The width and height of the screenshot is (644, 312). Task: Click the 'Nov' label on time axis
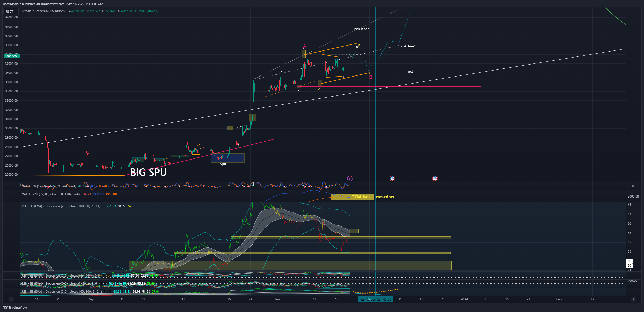(278, 299)
